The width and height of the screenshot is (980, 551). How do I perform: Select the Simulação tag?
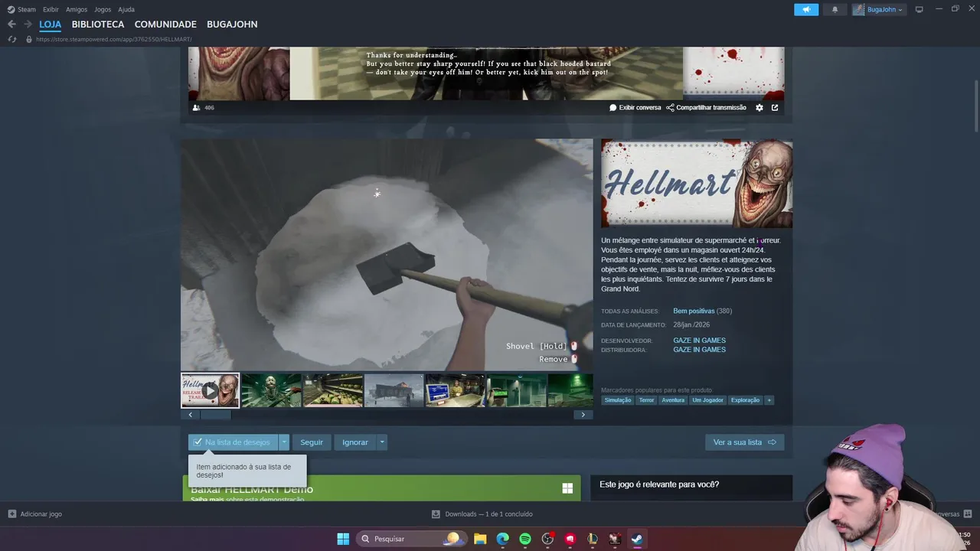(618, 400)
